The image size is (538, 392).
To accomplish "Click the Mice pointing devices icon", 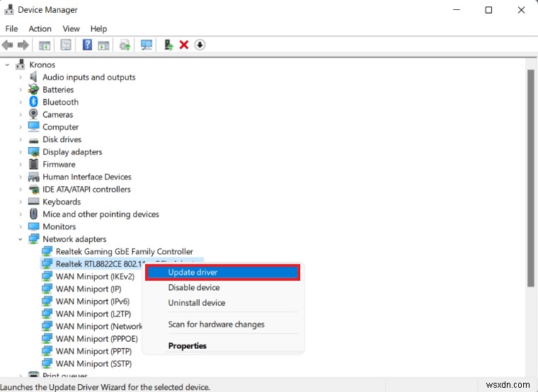I will [x=34, y=214].
